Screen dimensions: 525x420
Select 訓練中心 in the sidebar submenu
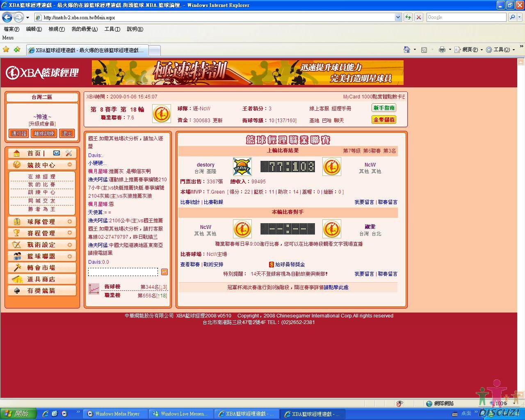tap(41, 192)
